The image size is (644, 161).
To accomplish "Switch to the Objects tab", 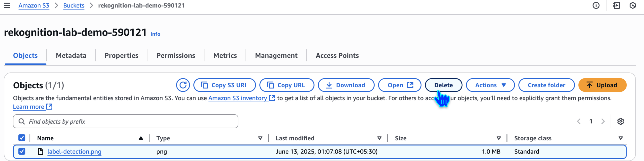I will [x=25, y=55].
